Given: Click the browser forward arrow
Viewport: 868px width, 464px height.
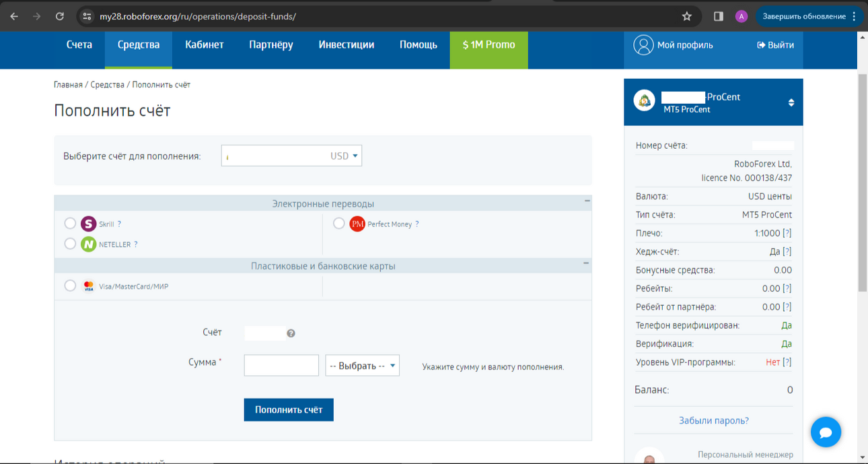Looking at the screenshot, I should [37, 16].
